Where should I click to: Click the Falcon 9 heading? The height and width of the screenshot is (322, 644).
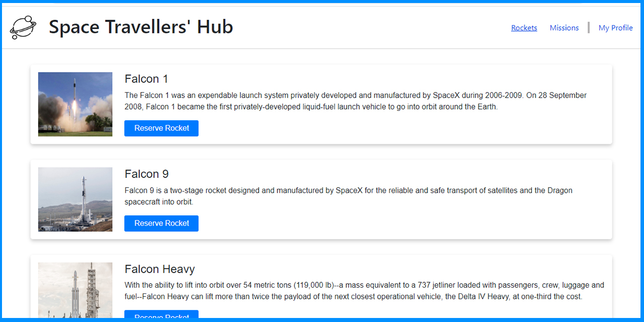click(x=146, y=174)
